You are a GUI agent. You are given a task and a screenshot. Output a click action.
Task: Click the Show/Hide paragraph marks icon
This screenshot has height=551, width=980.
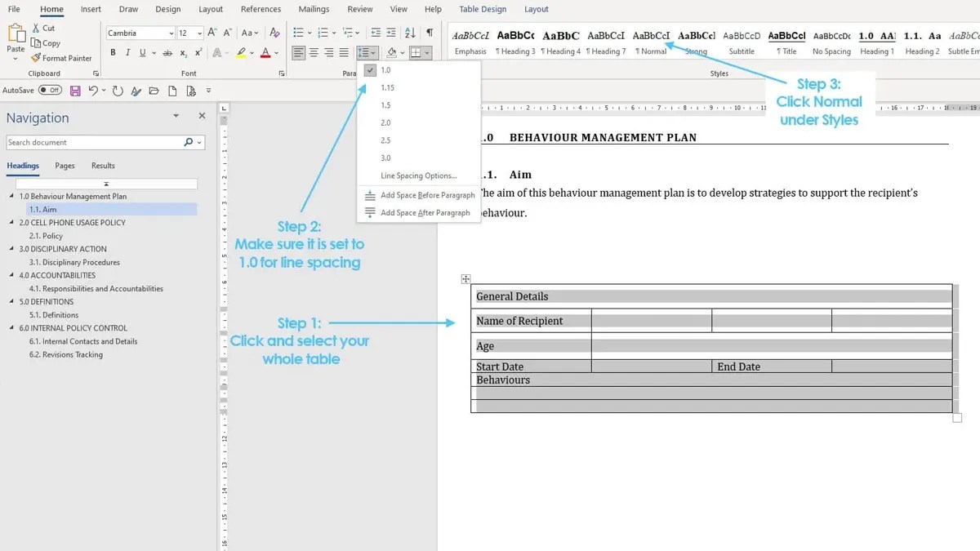pyautogui.click(x=430, y=33)
